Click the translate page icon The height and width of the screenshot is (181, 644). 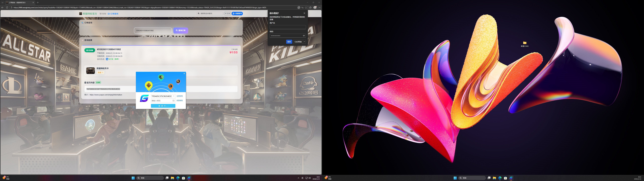pos(302,8)
